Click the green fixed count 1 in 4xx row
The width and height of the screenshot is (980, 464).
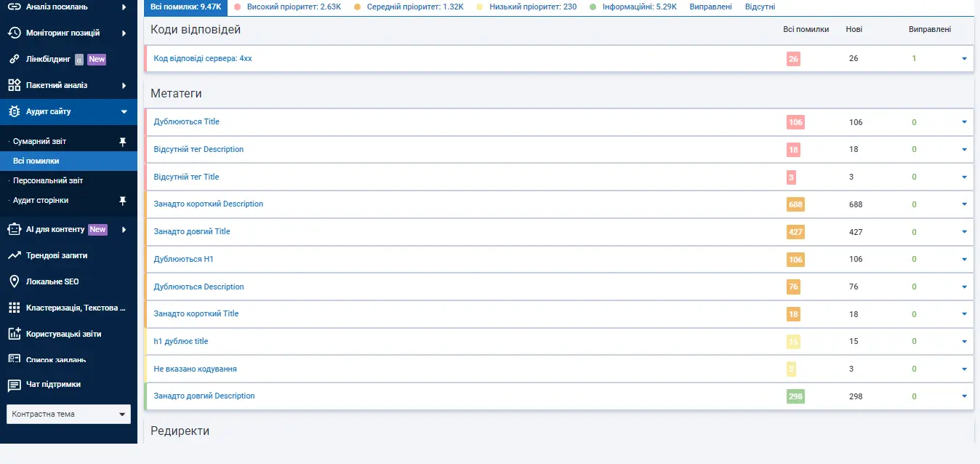914,58
